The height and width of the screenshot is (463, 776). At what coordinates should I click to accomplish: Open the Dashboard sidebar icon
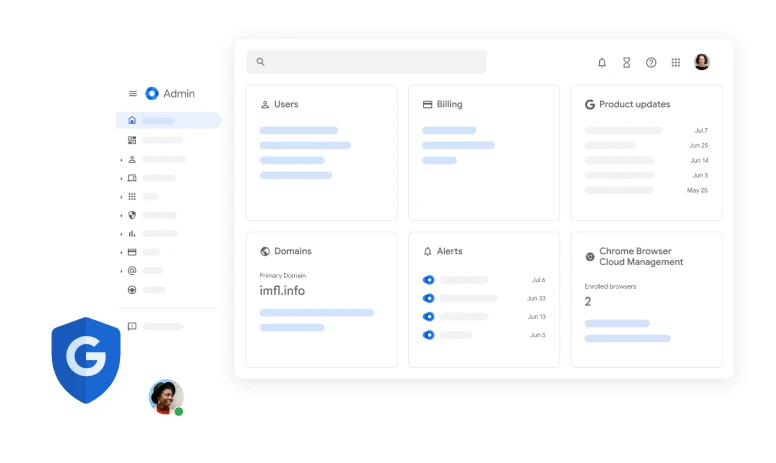click(132, 140)
